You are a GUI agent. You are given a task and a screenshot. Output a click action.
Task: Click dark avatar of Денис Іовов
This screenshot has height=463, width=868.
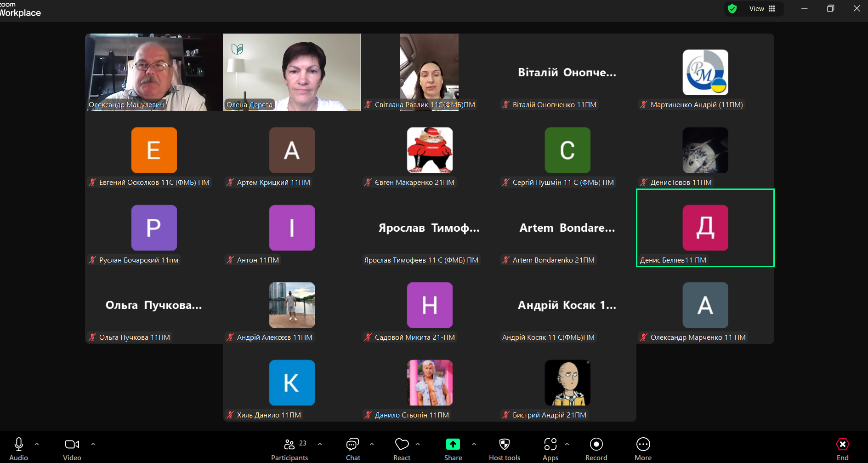point(705,150)
